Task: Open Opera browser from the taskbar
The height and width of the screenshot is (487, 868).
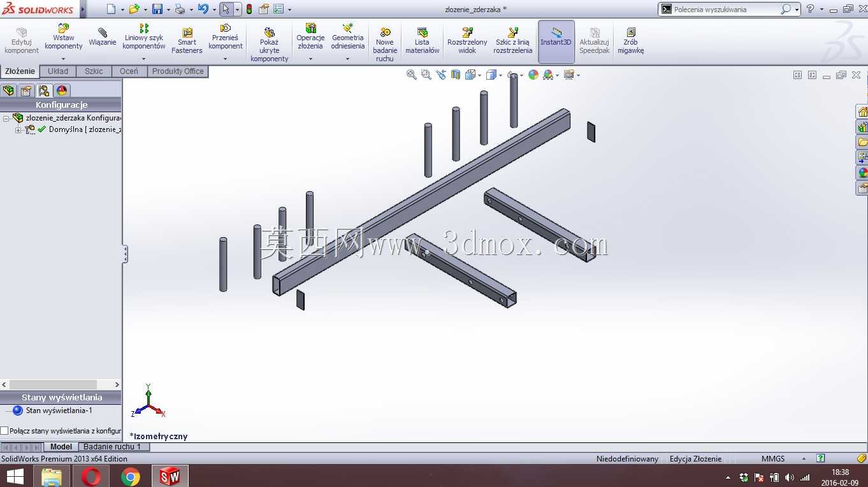Action: tap(90, 476)
